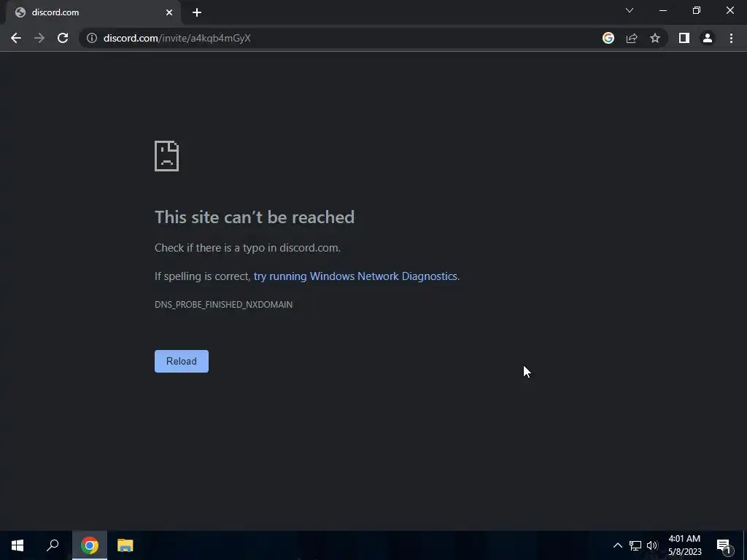Select the discord.com tab
This screenshot has width=747, height=560.
pos(93,12)
